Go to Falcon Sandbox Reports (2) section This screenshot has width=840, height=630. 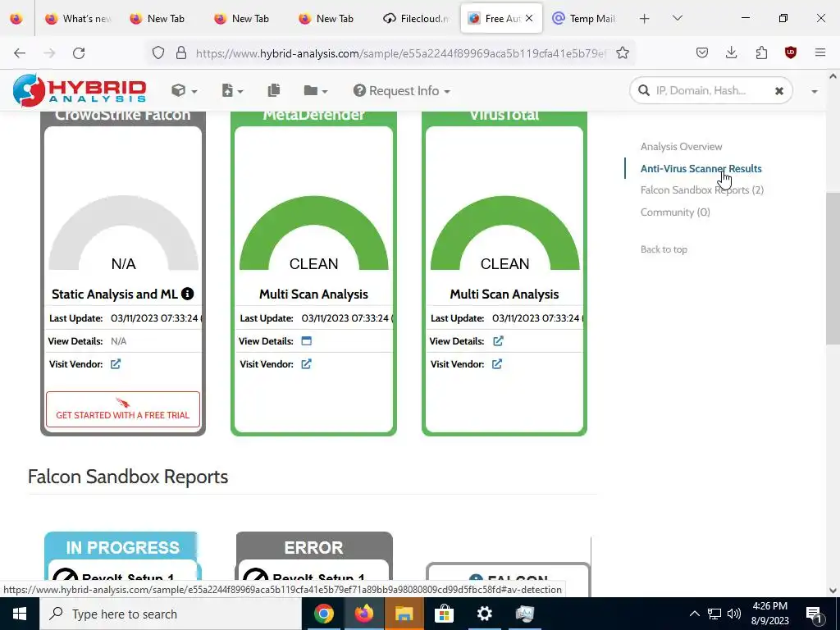point(702,189)
